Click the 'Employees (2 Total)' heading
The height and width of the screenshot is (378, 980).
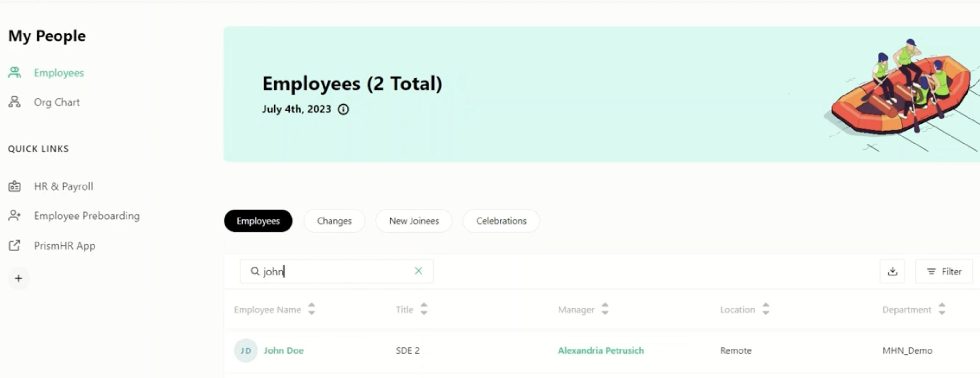352,84
